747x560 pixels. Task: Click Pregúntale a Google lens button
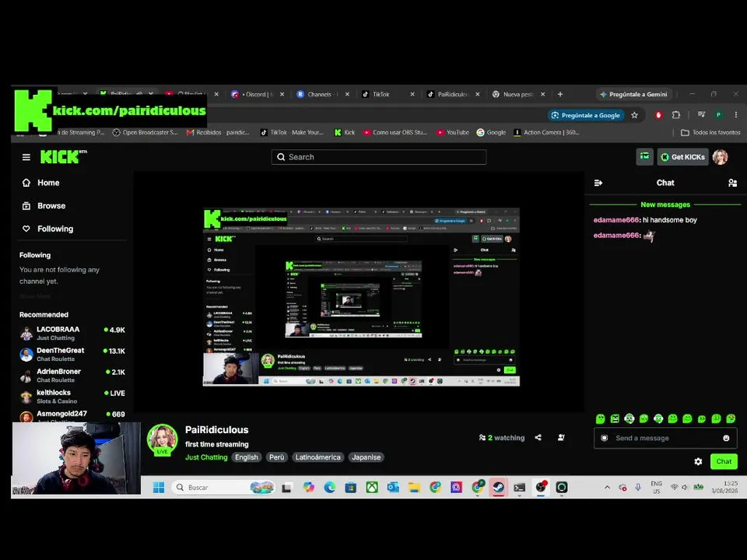[587, 115]
